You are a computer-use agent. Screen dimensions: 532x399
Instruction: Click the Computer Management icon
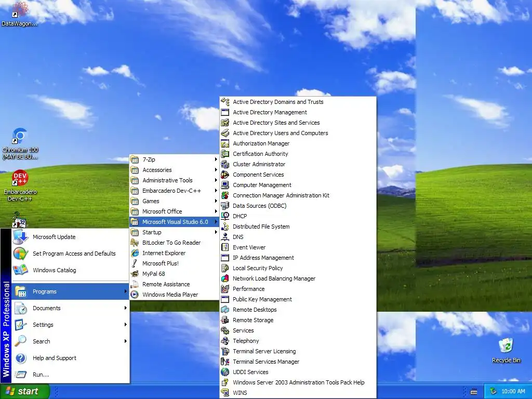(225, 185)
